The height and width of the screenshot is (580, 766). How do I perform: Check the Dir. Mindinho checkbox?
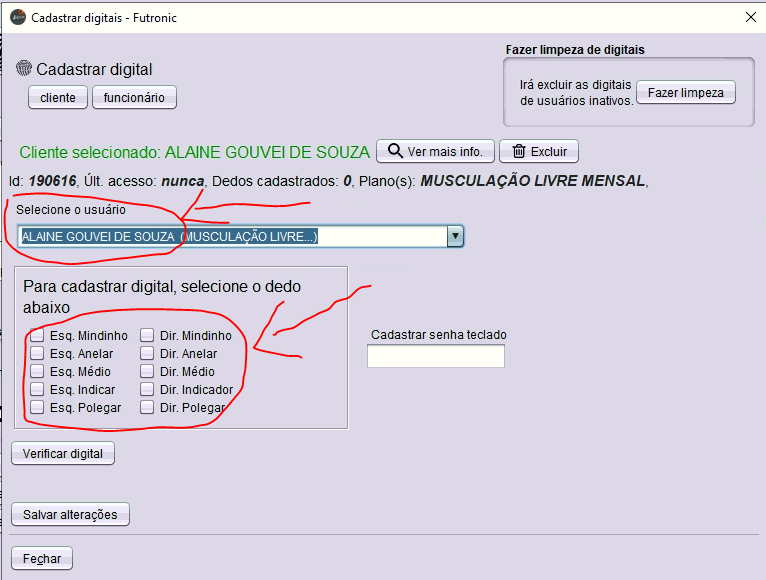click(x=147, y=336)
